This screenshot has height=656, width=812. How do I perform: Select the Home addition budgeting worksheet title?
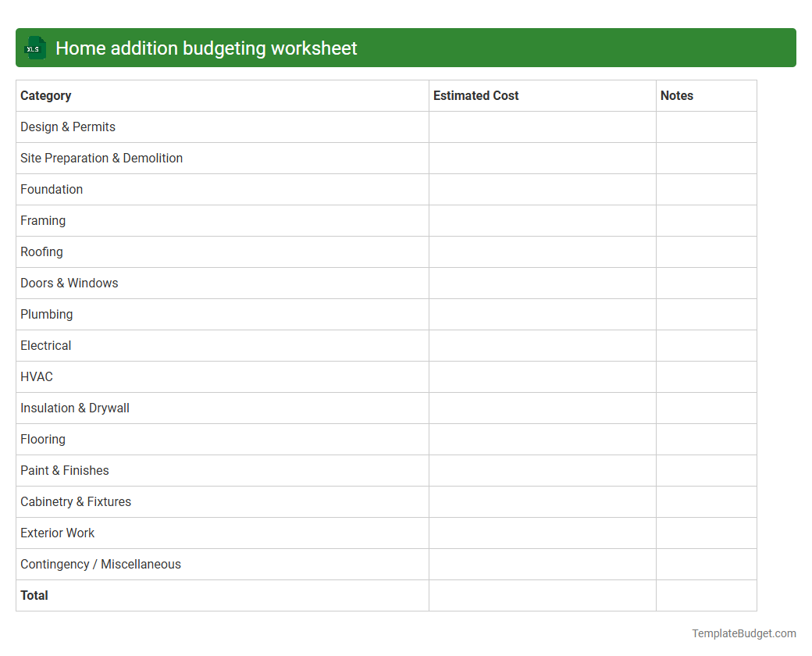point(205,48)
